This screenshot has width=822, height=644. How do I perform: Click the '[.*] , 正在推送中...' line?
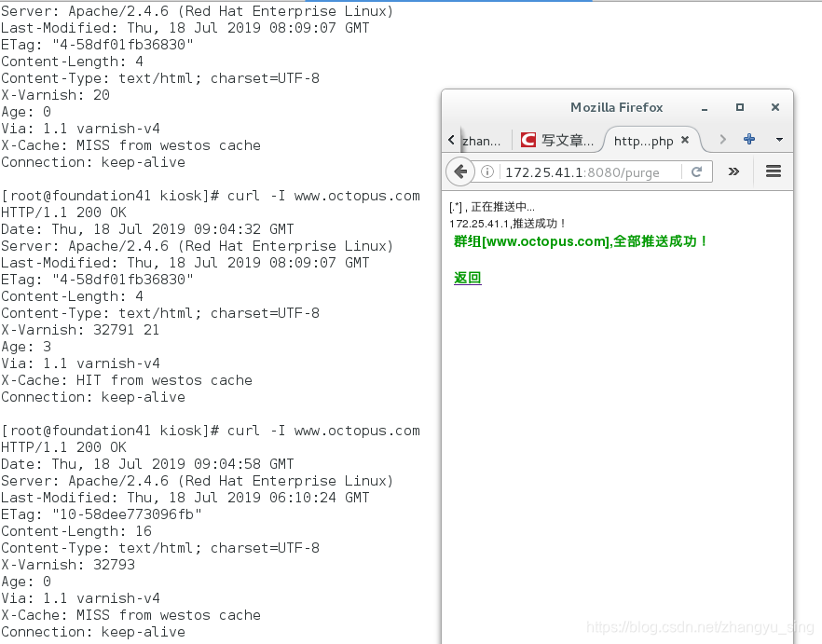[492, 207]
